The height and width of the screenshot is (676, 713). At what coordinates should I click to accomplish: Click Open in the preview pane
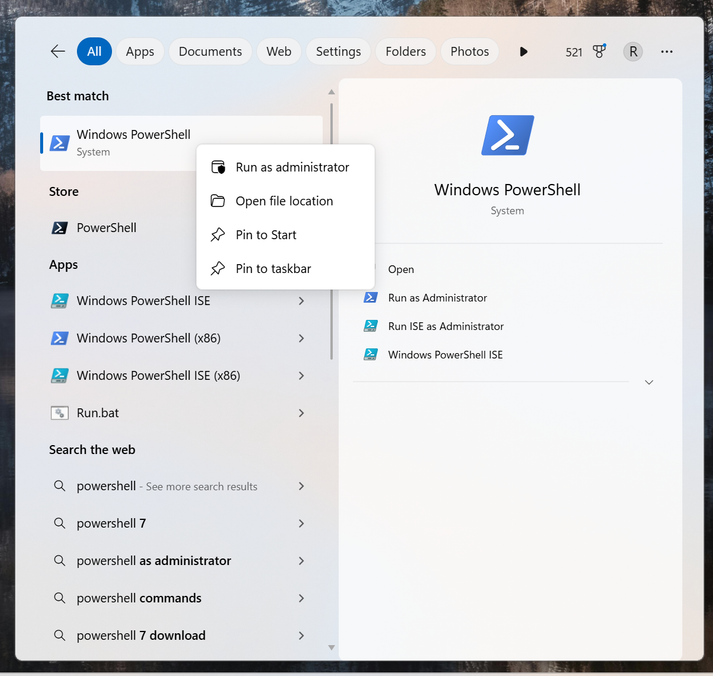pyautogui.click(x=401, y=269)
